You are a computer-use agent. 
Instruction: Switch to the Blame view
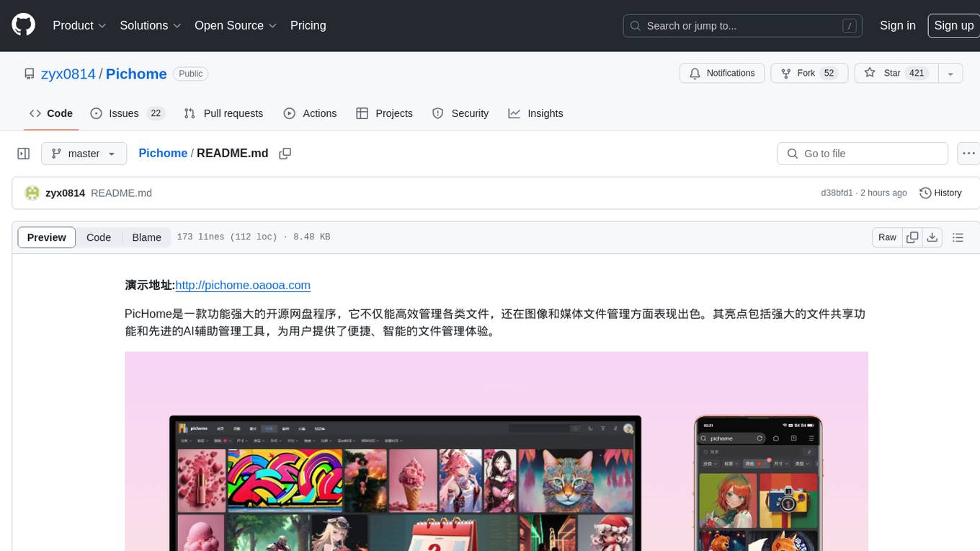click(146, 237)
